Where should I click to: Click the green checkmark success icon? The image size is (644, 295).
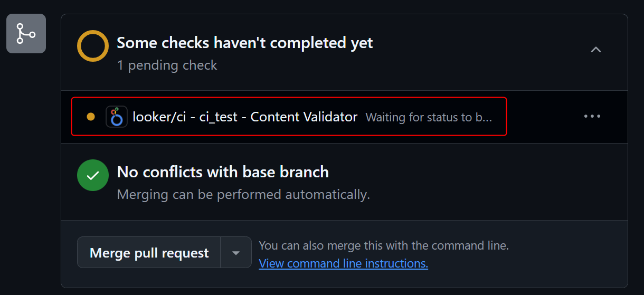click(93, 175)
